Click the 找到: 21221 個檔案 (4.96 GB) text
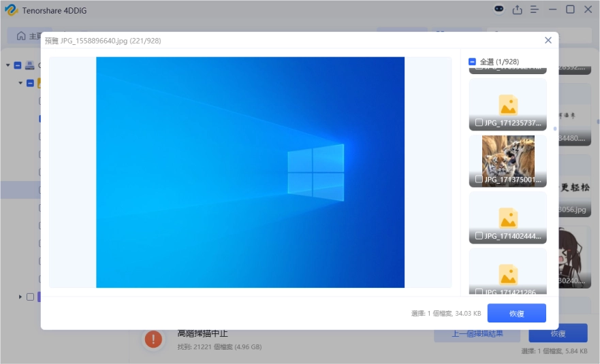Image resolution: width=600 pixels, height=364 pixels. (220, 347)
